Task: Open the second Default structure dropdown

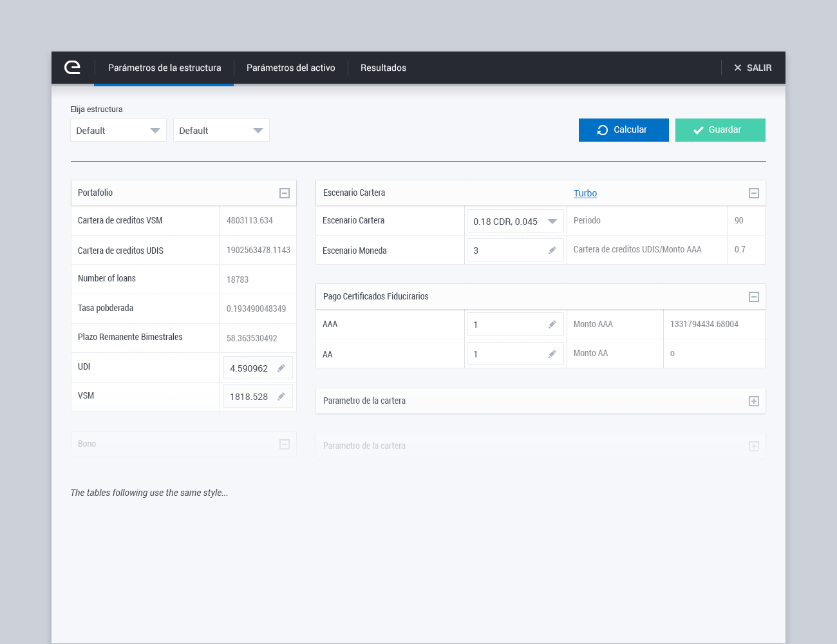Action: pos(221,130)
